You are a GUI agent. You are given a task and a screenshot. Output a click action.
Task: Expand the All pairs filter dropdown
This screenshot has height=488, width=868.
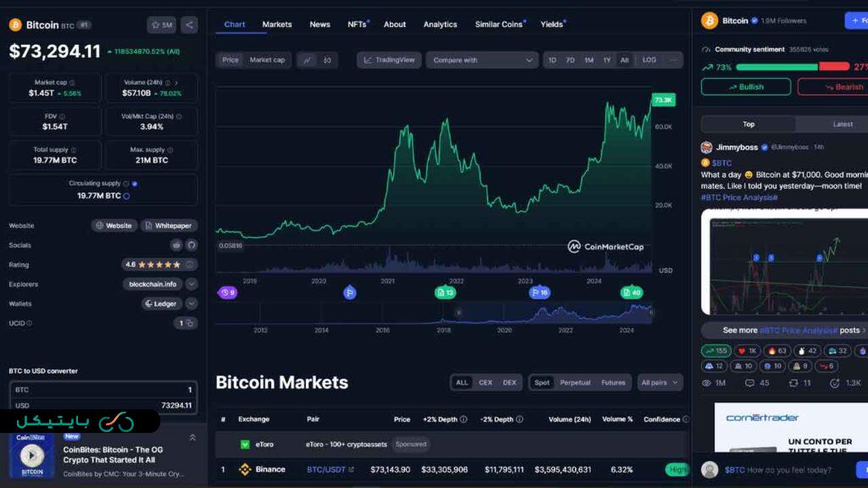659,383
